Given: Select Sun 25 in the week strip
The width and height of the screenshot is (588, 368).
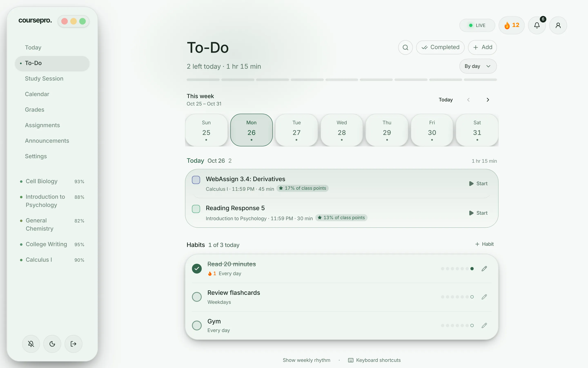Looking at the screenshot, I should tap(206, 130).
